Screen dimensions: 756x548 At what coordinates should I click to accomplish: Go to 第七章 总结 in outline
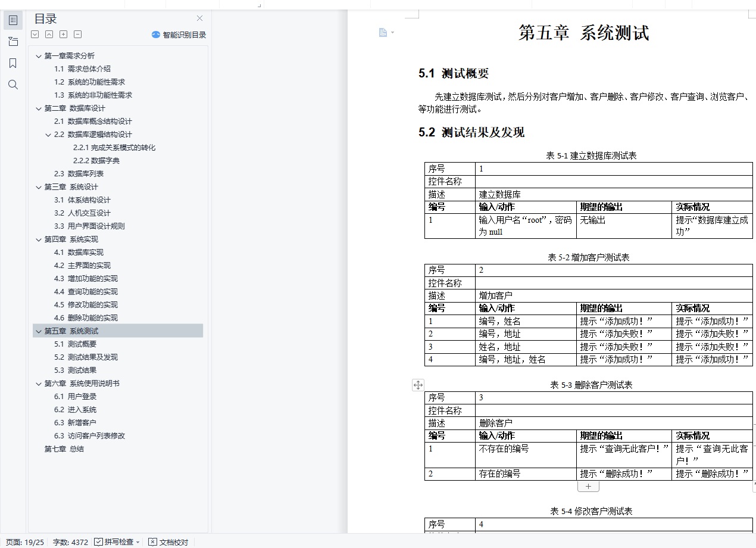point(64,449)
